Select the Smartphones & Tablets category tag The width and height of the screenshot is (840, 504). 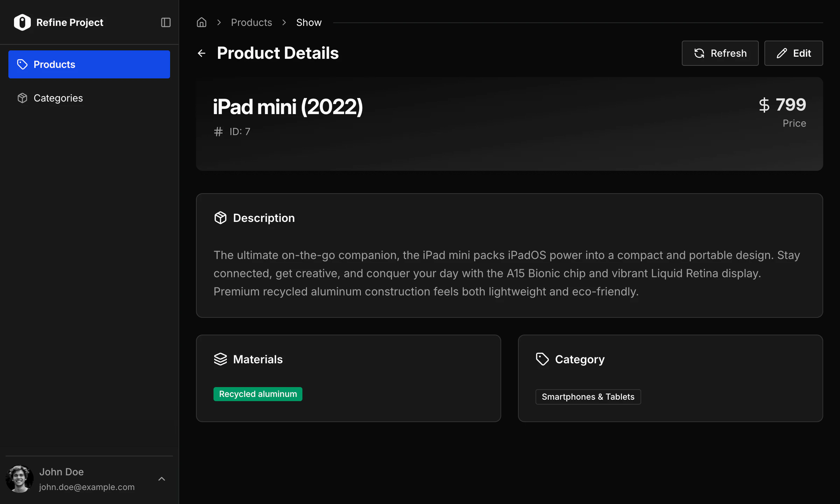click(x=588, y=397)
